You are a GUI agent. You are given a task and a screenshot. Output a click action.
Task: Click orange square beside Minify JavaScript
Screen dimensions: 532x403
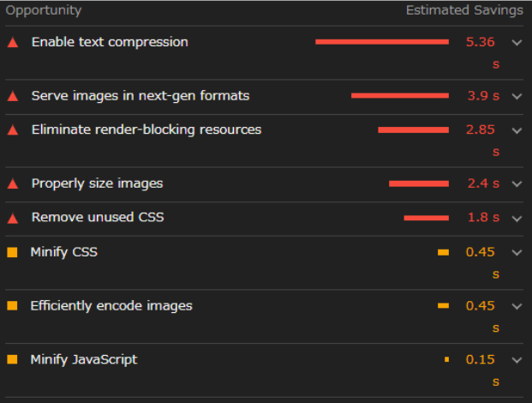tap(12, 359)
